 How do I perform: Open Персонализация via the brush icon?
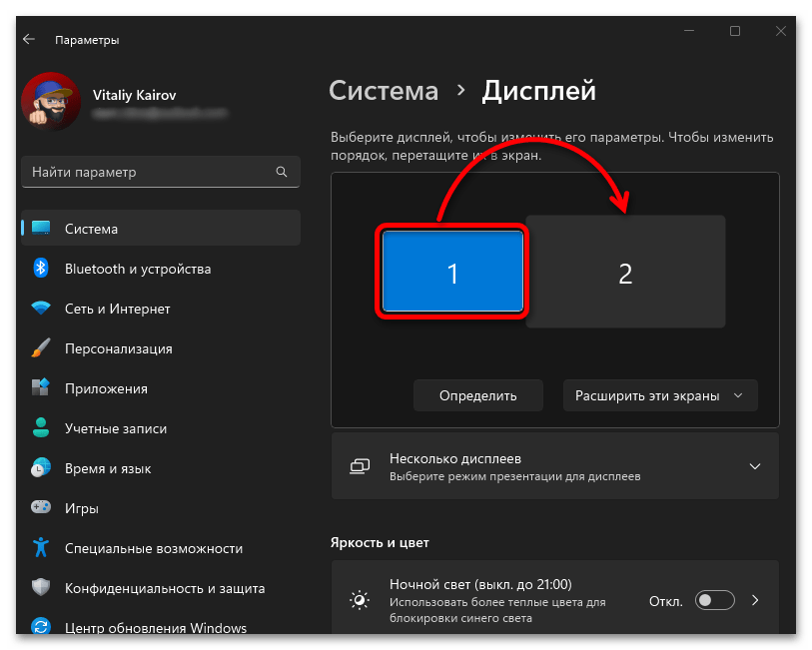40,347
